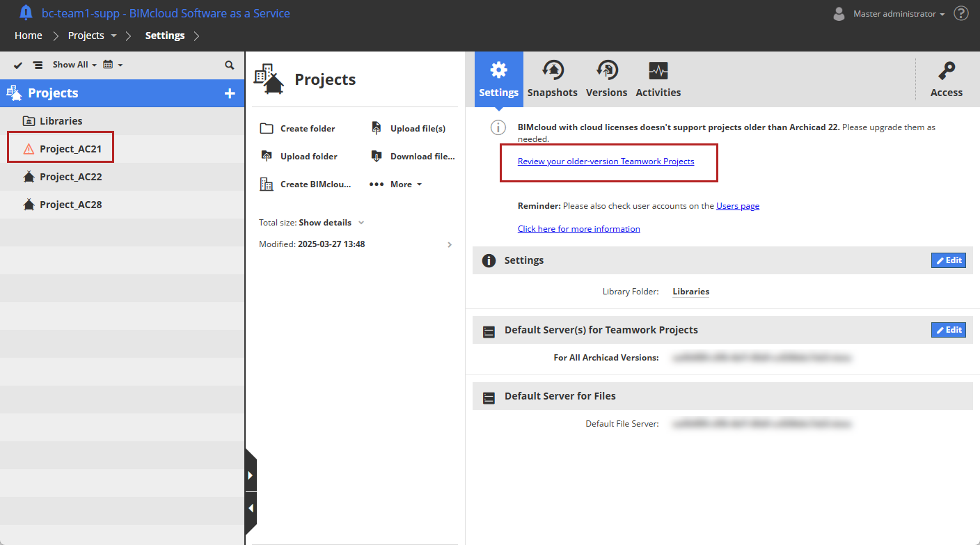
Task: Click the Settings section info icon
Action: click(x=489, y=260)
